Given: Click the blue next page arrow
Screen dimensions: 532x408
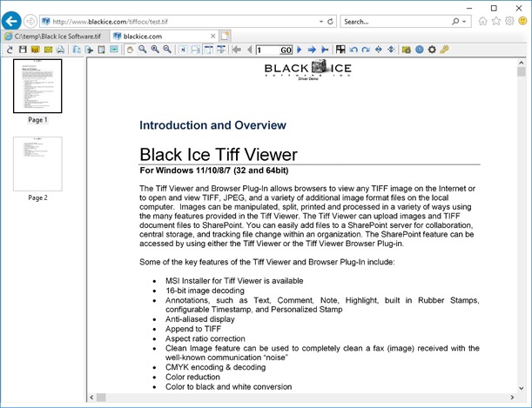Looking at the screenshot, I should point(300,50).
